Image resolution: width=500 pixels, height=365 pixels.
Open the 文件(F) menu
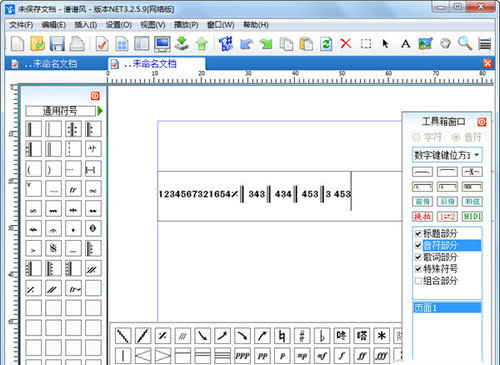[21, 25]
